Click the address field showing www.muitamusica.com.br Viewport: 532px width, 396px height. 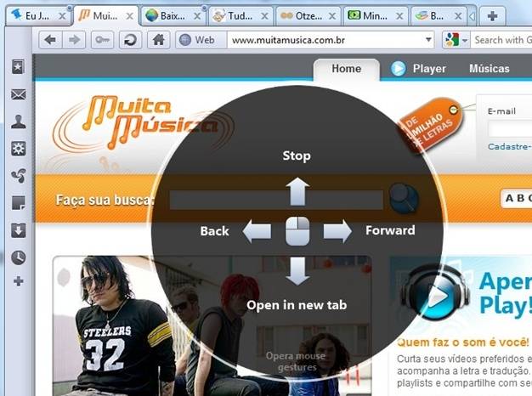(x=325, y=40)
